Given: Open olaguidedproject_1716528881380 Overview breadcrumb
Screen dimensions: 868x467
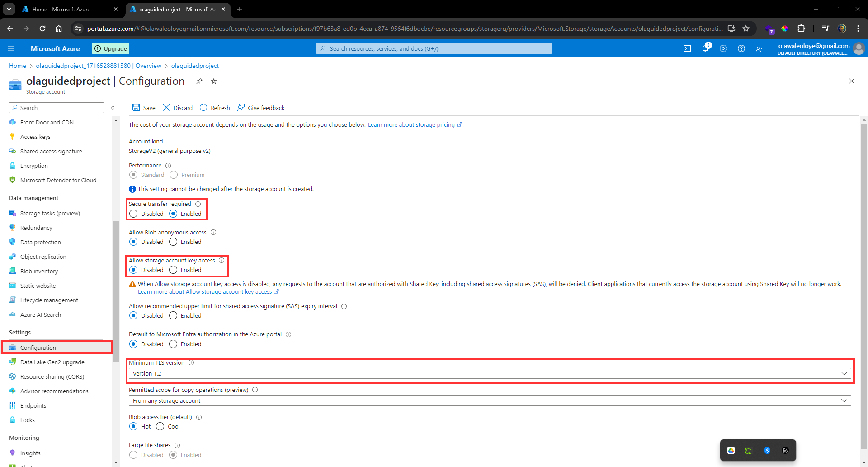Looking at the screenshot, I should coord(99,66).
